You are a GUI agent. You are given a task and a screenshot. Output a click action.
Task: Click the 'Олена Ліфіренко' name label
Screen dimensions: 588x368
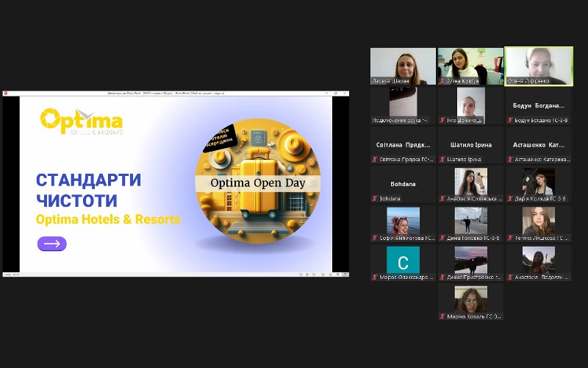(x=528, y=81)
